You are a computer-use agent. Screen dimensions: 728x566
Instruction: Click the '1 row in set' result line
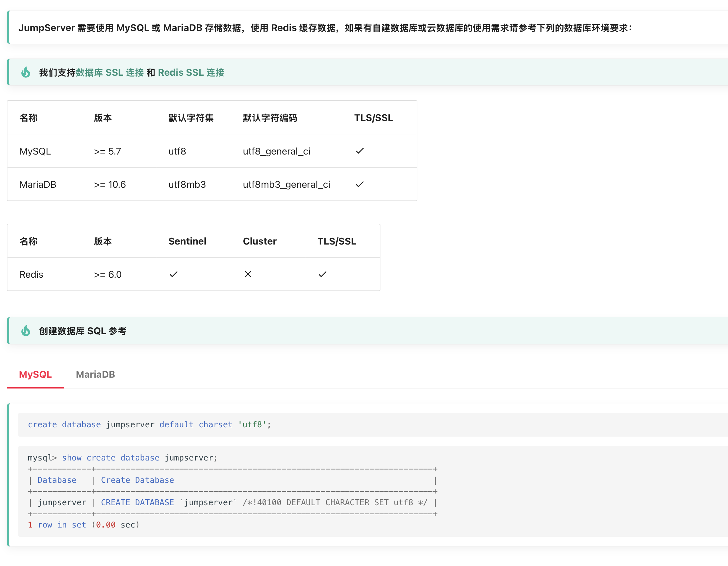pos(83,525)
